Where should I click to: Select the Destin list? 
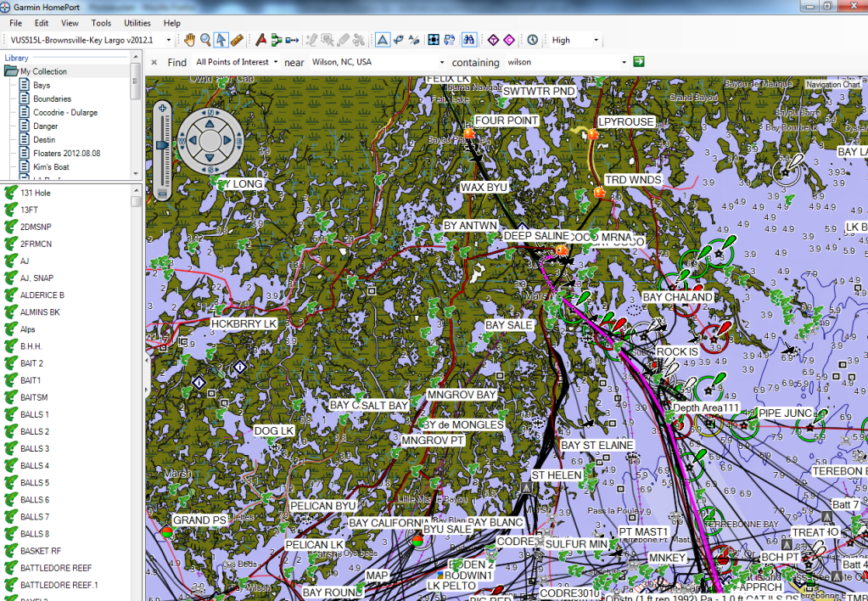click(x=44, y=139)
